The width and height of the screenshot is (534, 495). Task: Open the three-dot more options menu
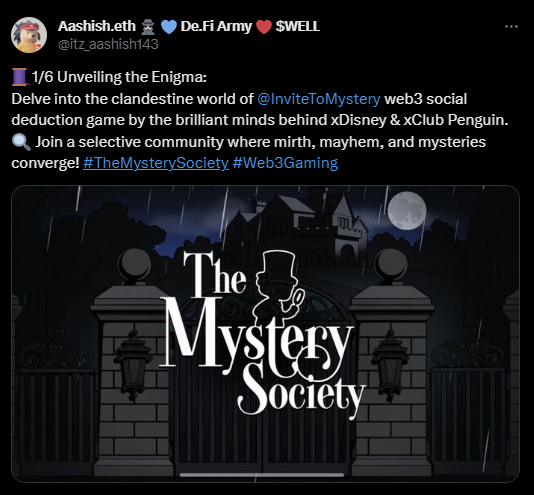point(511,27)
